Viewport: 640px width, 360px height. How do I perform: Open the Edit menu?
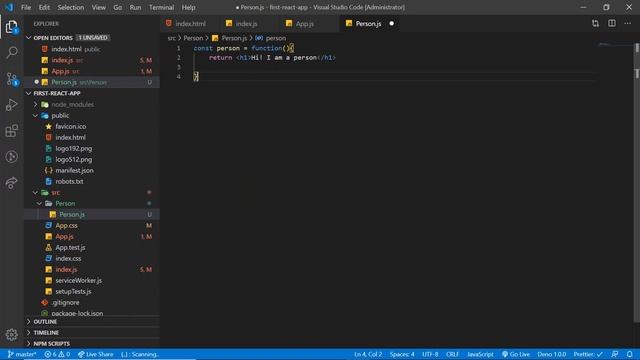coord(44,7)
